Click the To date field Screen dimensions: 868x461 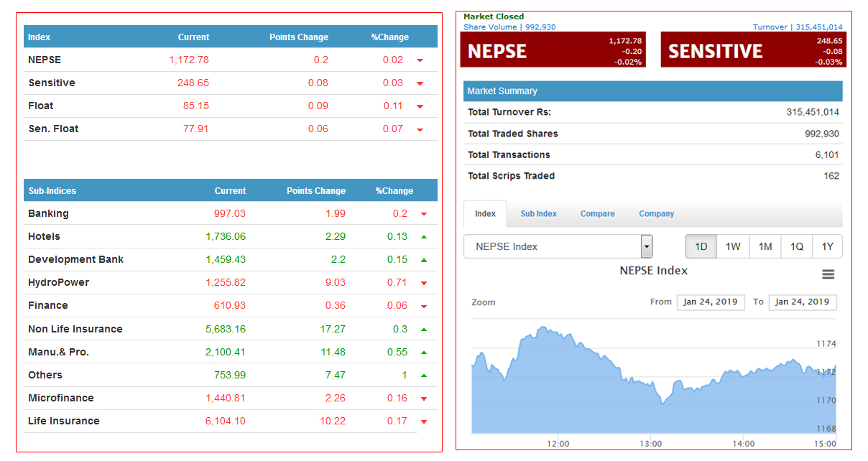click(x=803, y=302)
